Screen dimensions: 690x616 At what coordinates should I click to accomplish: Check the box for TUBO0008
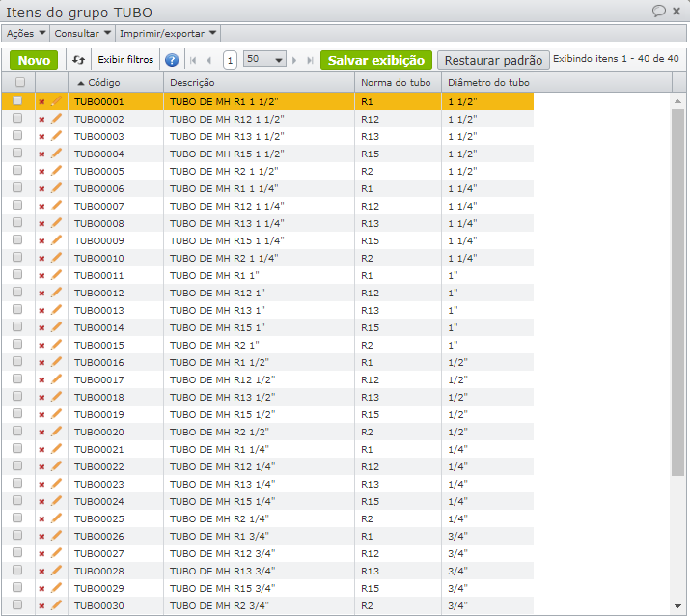(17, 222)
